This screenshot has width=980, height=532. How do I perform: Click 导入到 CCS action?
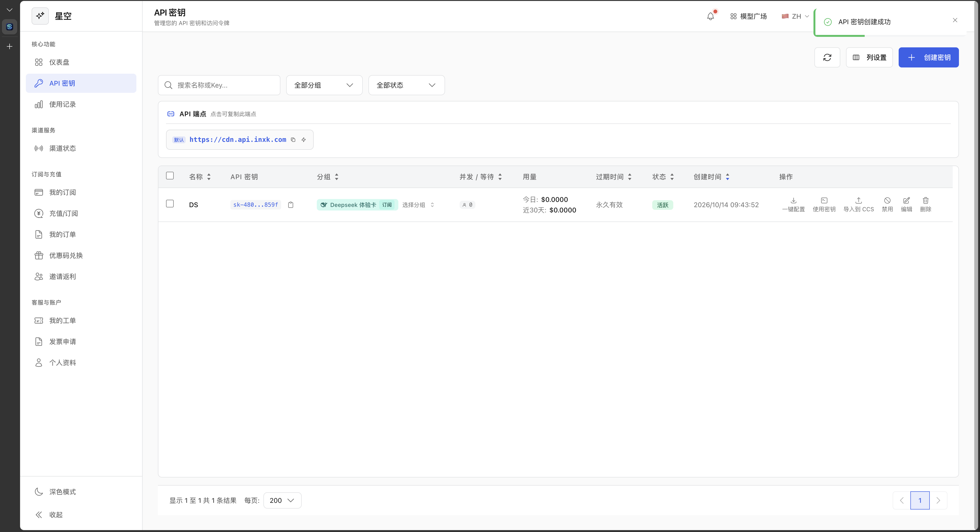(859, 205)
